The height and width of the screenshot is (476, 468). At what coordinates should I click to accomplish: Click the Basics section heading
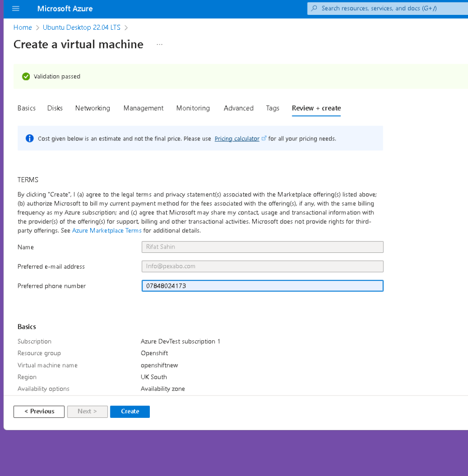27,327
